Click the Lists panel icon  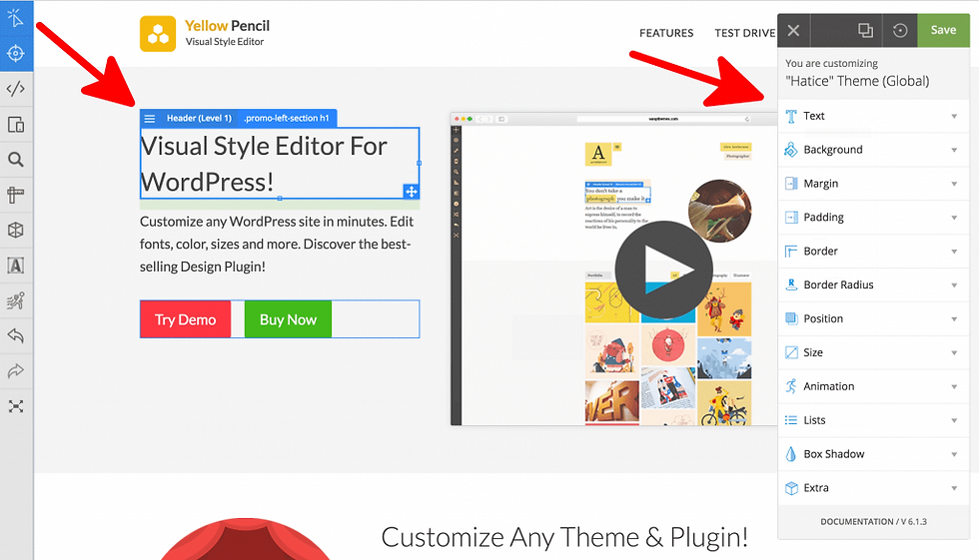point(791,420)
